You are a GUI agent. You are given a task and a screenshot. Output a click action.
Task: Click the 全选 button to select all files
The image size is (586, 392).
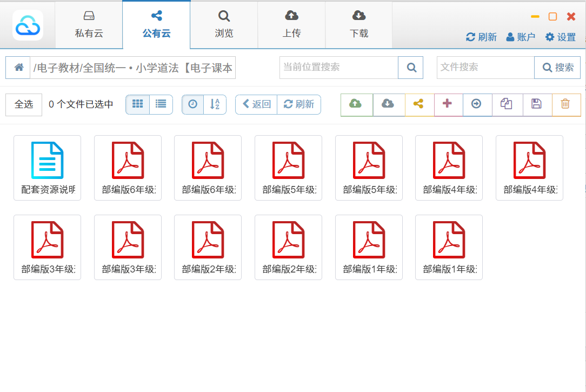(x=24, y=104)
